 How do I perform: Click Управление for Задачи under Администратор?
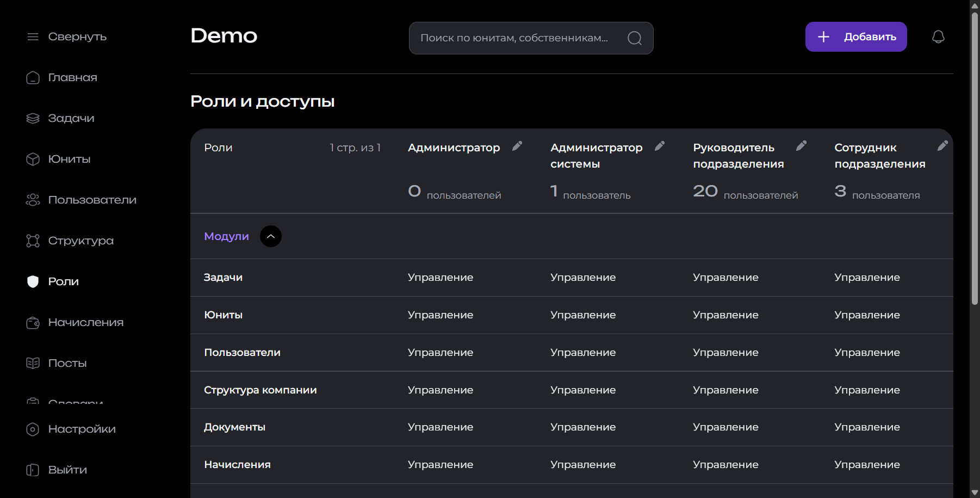[x=441, y=278]
